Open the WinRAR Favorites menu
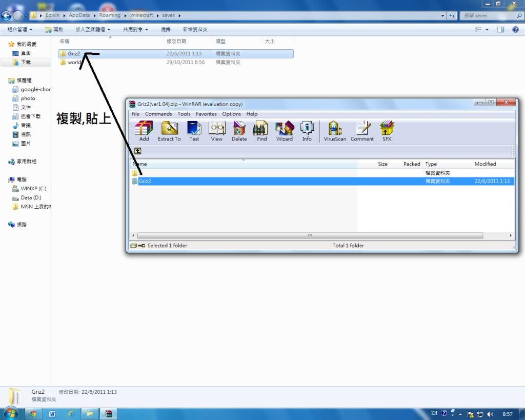 206,114
